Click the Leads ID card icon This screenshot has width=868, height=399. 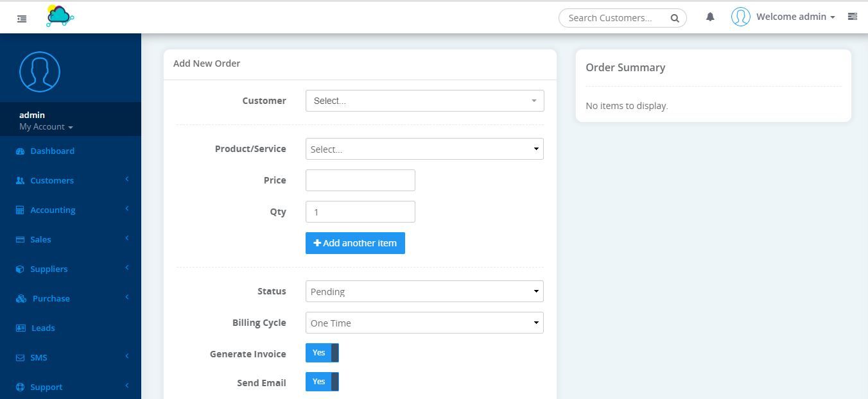(x=21, y=328)
